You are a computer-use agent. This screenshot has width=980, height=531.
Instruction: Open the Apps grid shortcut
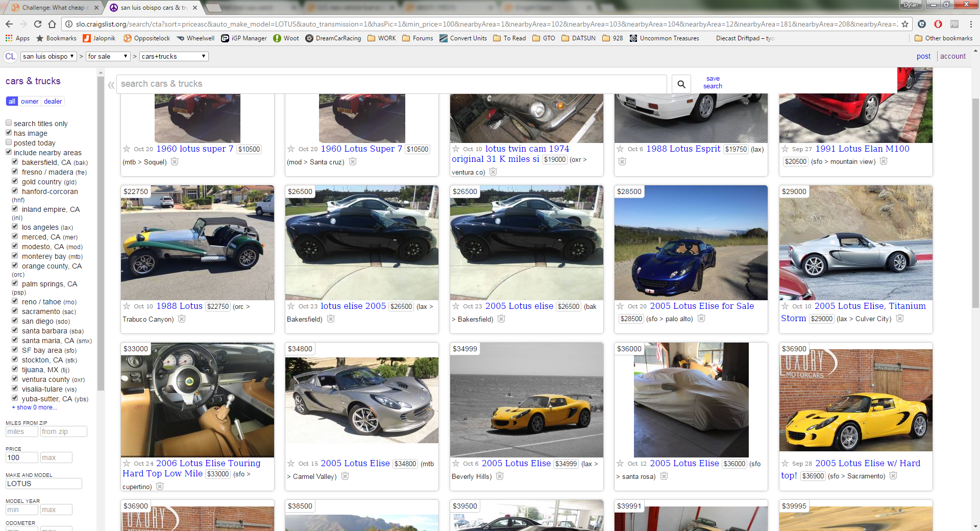(17, 38)
